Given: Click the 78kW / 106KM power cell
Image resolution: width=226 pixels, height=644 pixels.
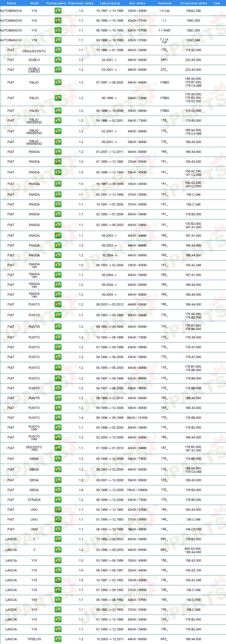Looking at the screenshot, I should coord(137,490).
